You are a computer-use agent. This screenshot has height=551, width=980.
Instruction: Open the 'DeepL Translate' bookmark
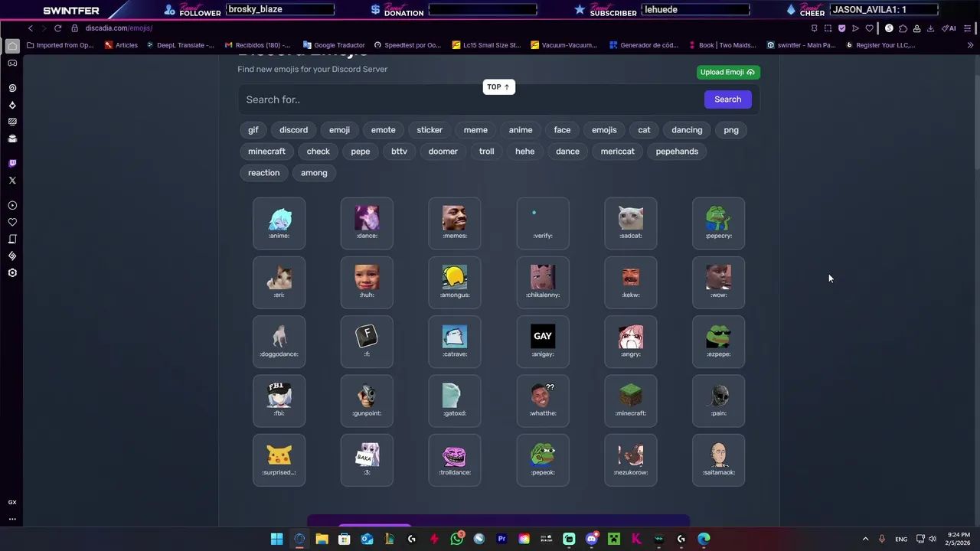[x=181, y=45]
